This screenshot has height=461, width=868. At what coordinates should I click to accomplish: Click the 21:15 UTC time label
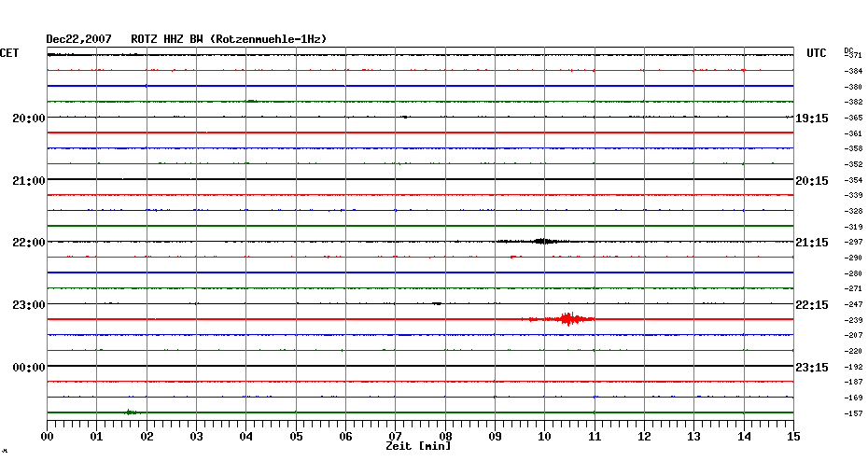point(812,243)
